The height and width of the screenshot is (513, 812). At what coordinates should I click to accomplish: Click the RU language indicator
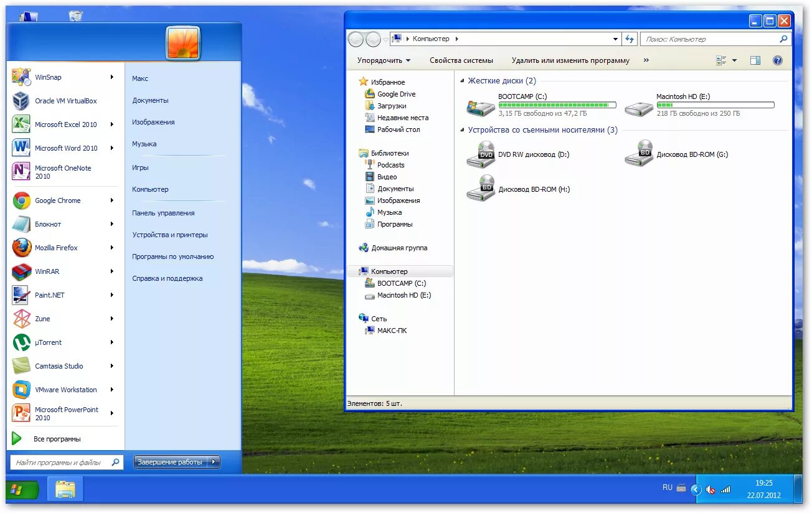668,487
